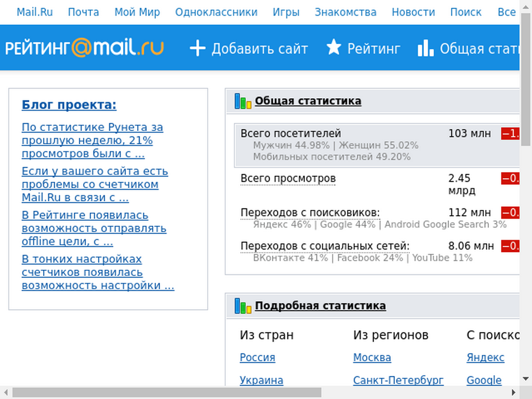Click the С поиск… column heading
The image size is (532, 399).
493,335
